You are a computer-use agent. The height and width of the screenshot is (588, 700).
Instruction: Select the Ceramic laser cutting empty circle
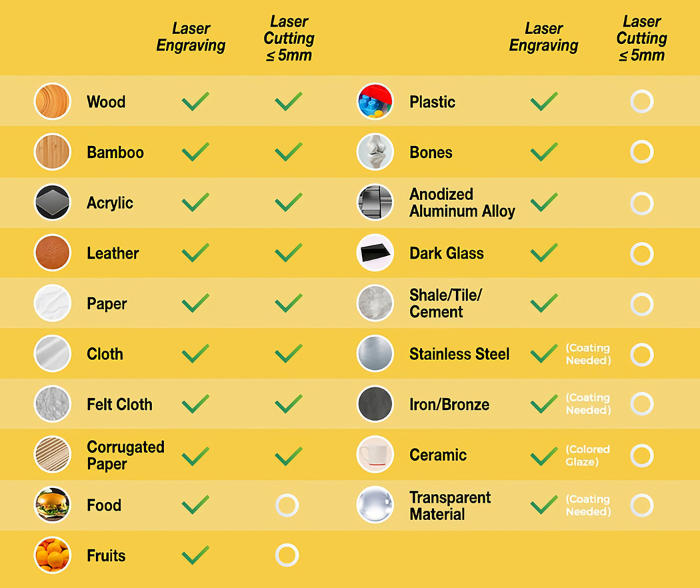tap(641, 455)
